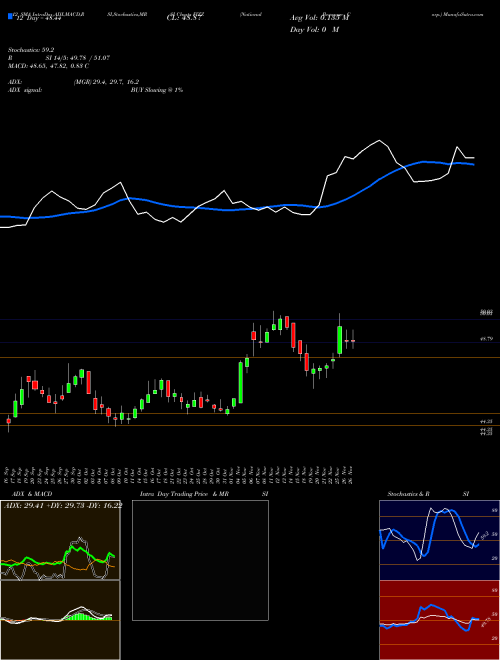
Task: Click the last candlestick on the chart
Action: 353,340
